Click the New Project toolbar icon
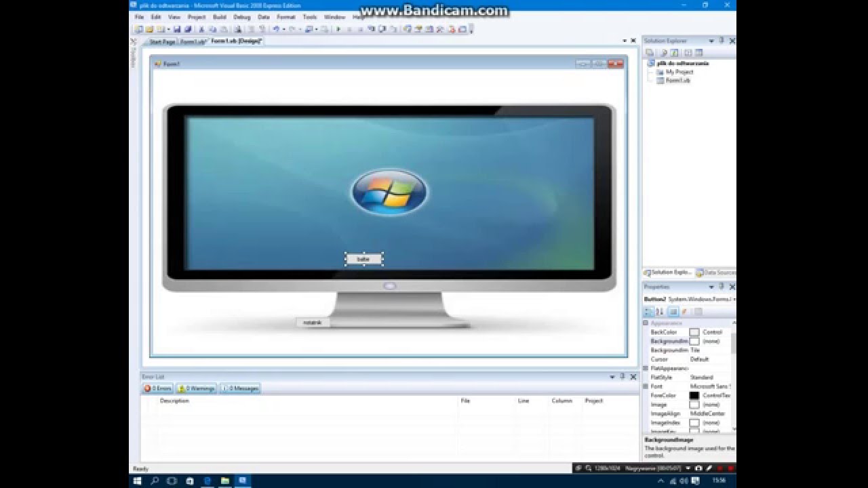868x488 pixels. tap(137, 29)
